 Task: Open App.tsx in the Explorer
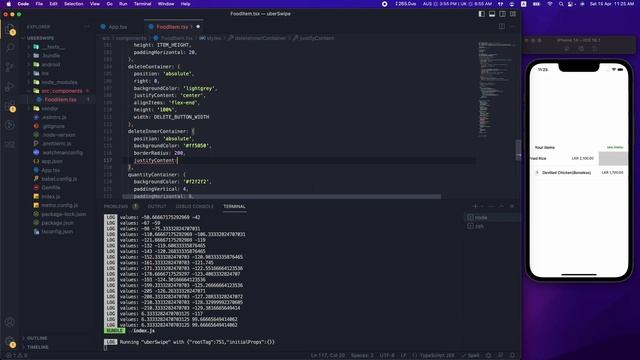[x=51, y=170]
